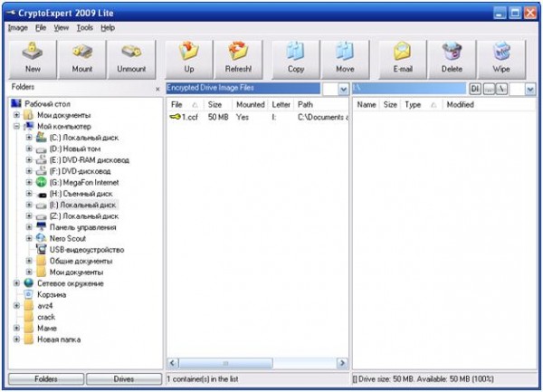This screenshot has width=543, height=392.
Task: Select the crack folder in the tree
Action: tap(46, 317)
